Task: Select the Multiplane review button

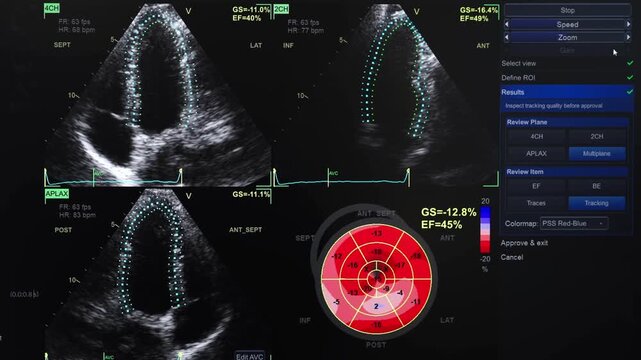Action: (597, 154)
